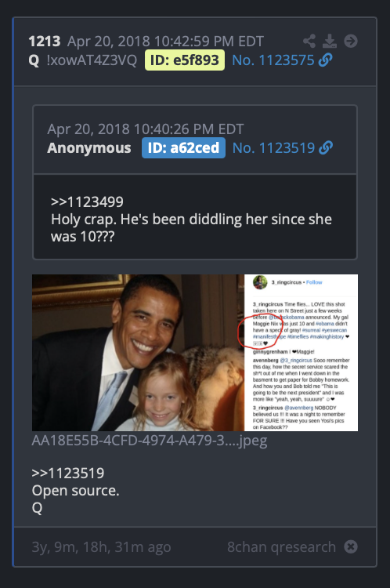Viewport: 390px width, 588px height.
Task: Click the chain link icon beside No. 1123519
Action: (326, 147)
